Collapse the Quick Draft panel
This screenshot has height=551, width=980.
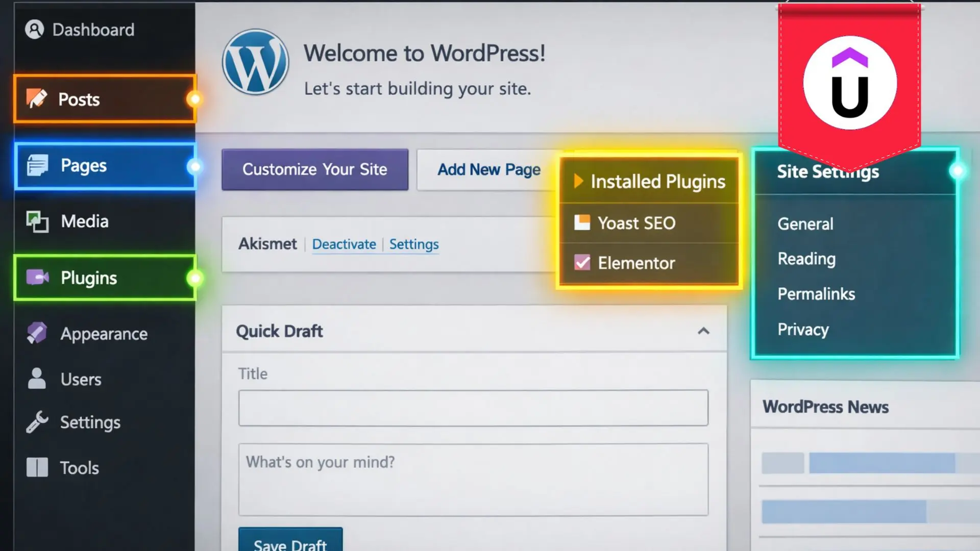pyautogui.click(x=704, y=331)
